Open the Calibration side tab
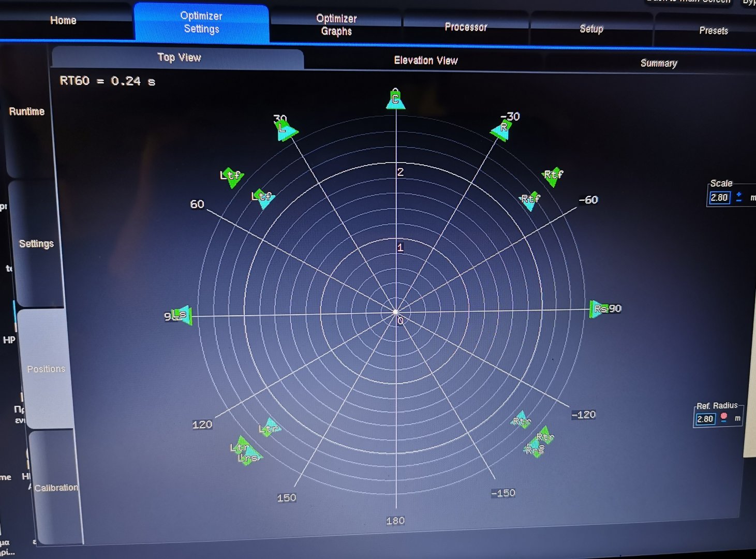756x559 pixels. point(56,488)
